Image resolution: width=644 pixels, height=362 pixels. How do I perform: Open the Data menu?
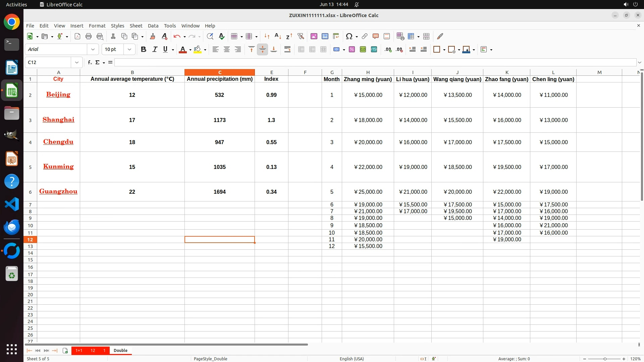tap(153, 26)
